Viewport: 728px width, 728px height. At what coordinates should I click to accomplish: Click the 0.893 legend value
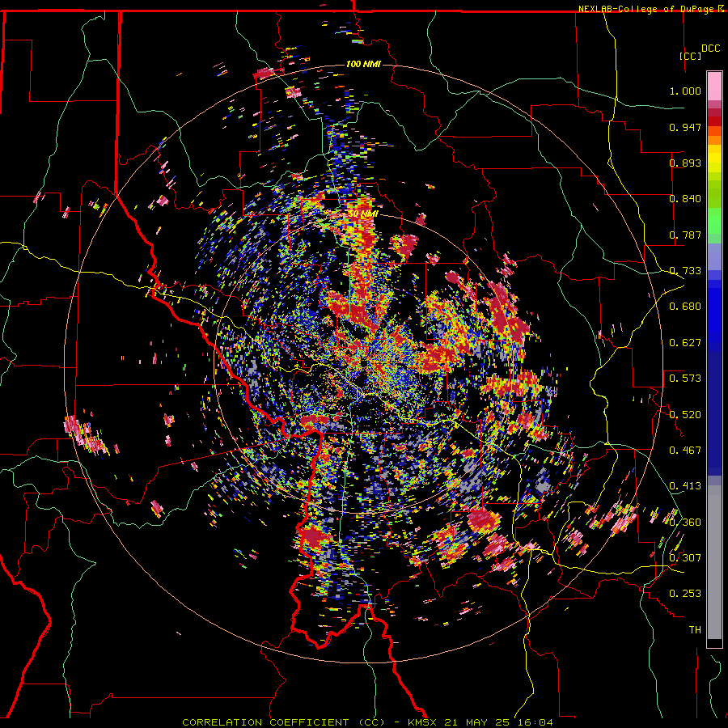[685, 163]
